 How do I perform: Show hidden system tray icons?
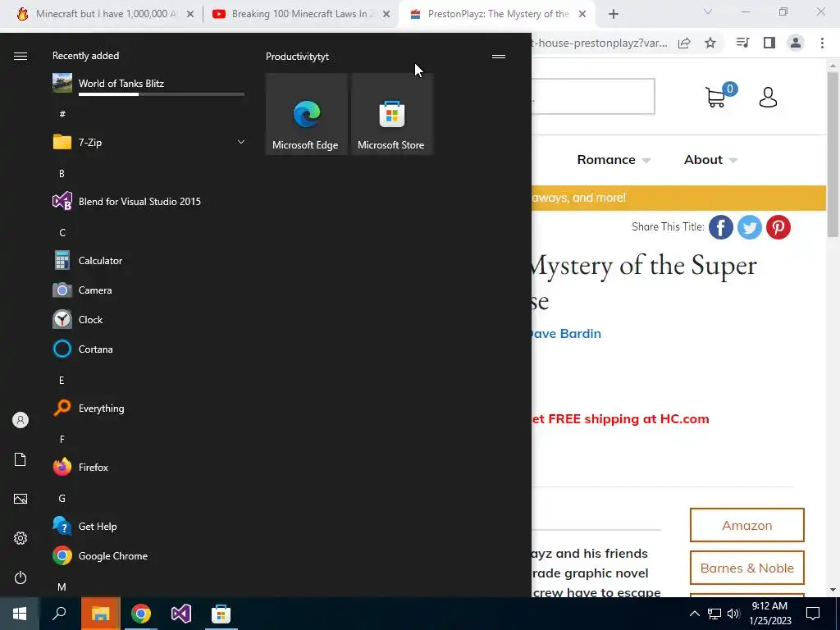tap(694, 614)
